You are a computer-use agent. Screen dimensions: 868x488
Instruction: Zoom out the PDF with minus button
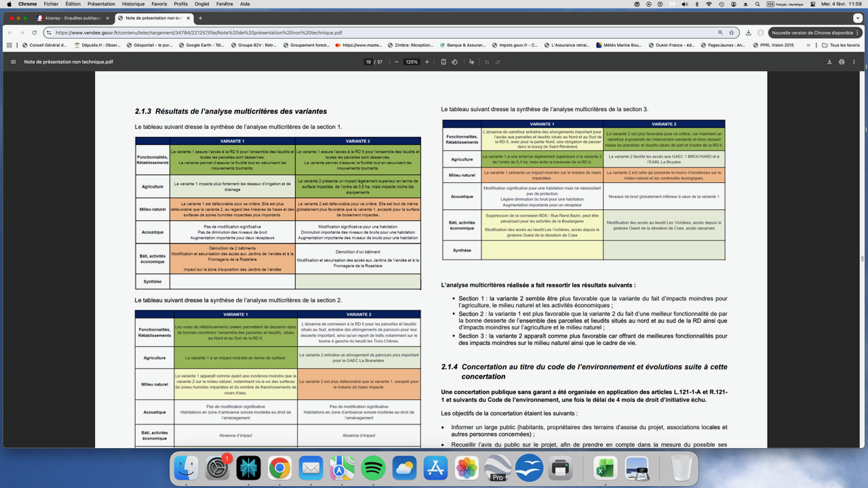click(397, 62)
